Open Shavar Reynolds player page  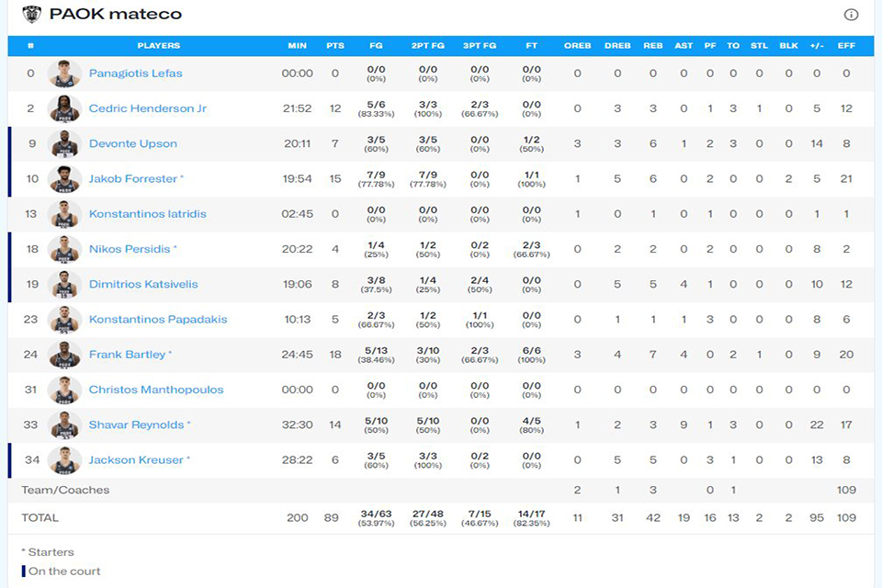pos(136,424)
